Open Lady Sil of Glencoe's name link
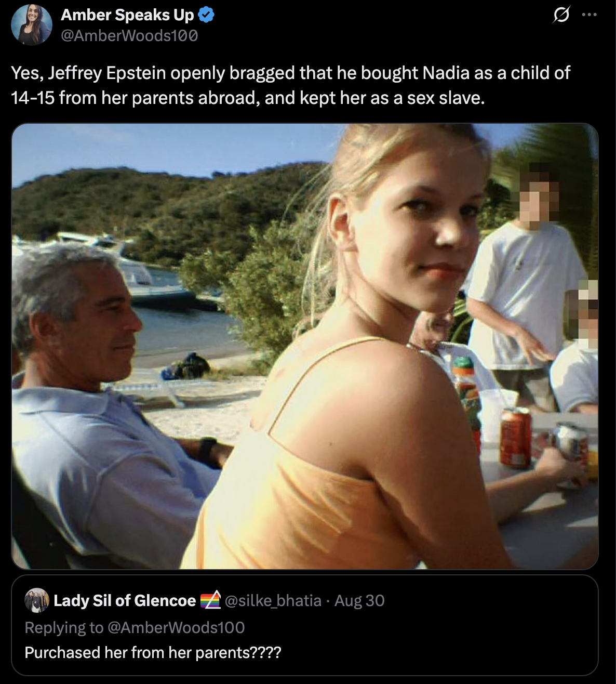The width and height of the screenshot is (616, 684). [125, 601]
